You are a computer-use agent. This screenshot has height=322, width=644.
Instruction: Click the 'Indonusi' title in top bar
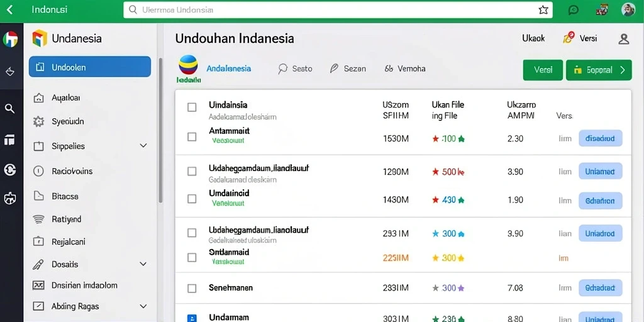49,9
